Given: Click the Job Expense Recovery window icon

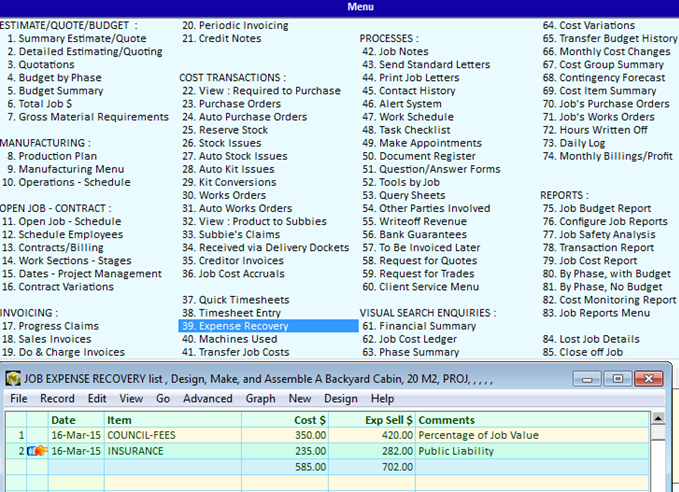Looking at the screenshot, I should (13, 379).
